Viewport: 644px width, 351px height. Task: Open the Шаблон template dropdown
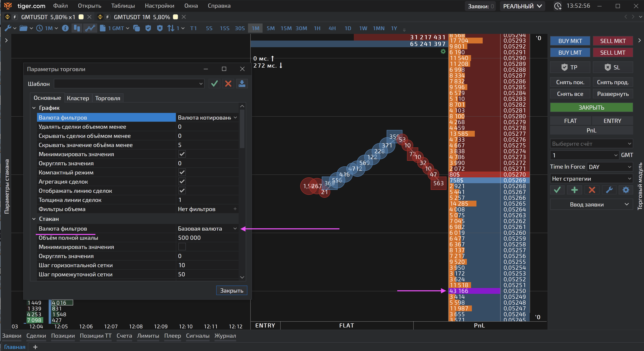[129, 84]
